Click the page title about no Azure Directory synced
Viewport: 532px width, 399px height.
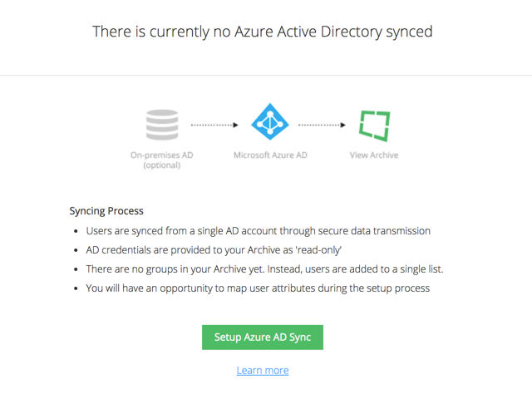pos(263,32)
